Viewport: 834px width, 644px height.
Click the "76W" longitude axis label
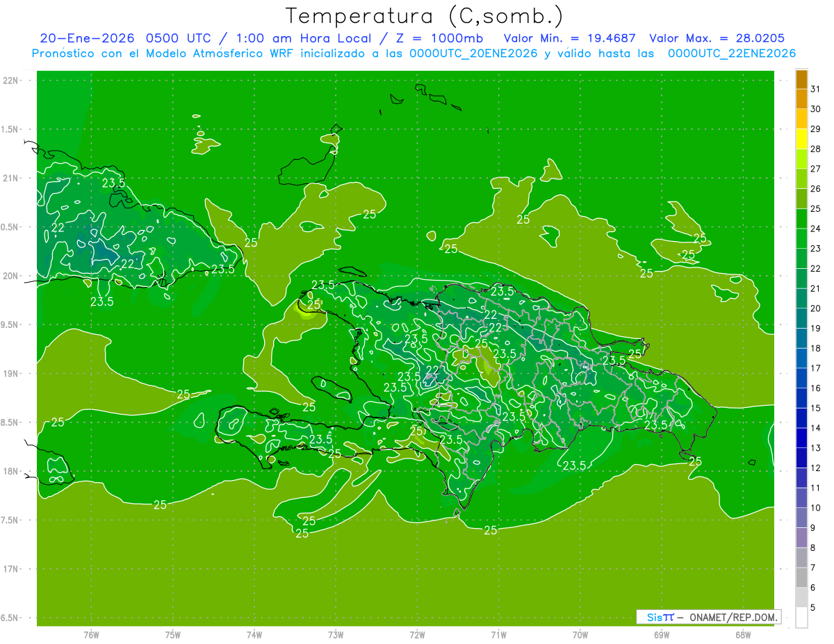coord(91,635)
